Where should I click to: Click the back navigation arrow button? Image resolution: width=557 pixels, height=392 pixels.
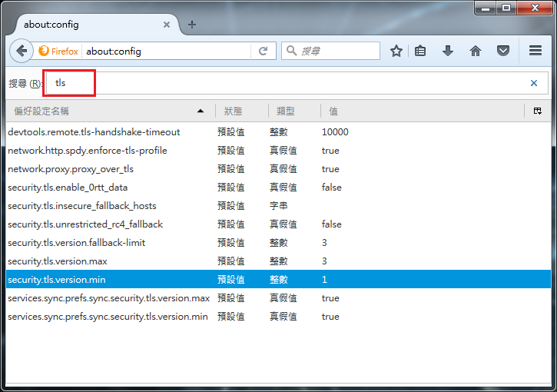(22, 51)
